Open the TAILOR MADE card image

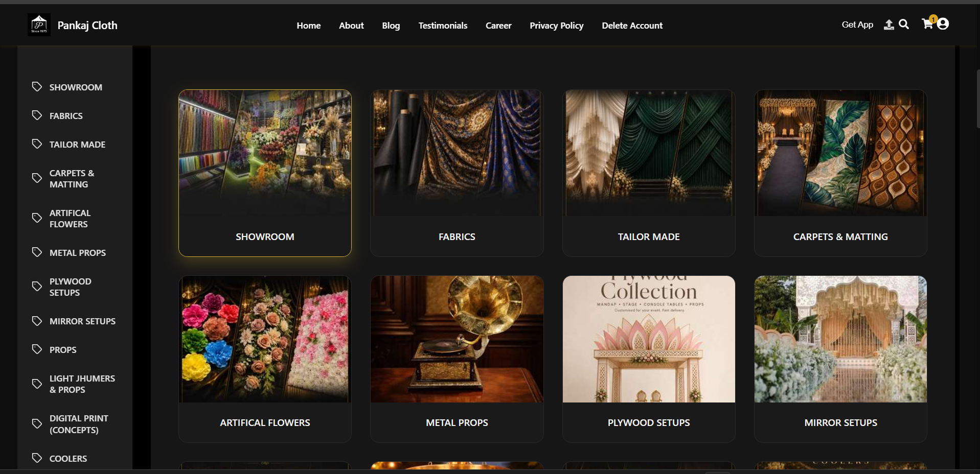[649, 153]
